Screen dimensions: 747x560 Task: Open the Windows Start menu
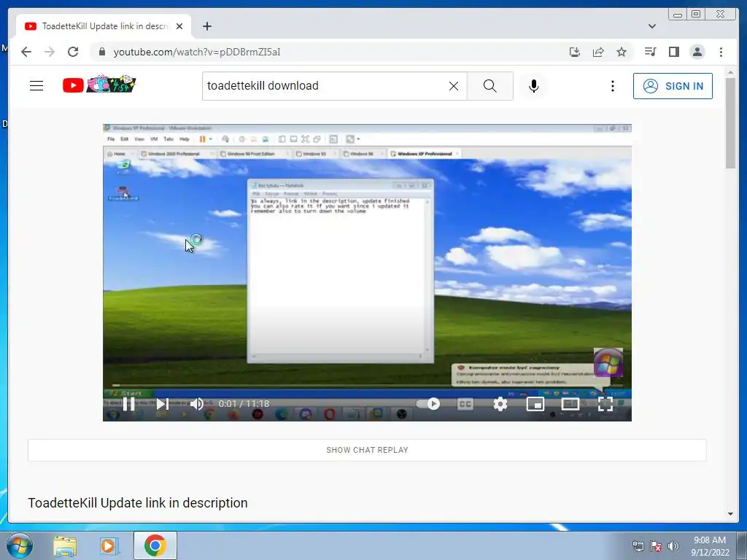pos(20,545)
